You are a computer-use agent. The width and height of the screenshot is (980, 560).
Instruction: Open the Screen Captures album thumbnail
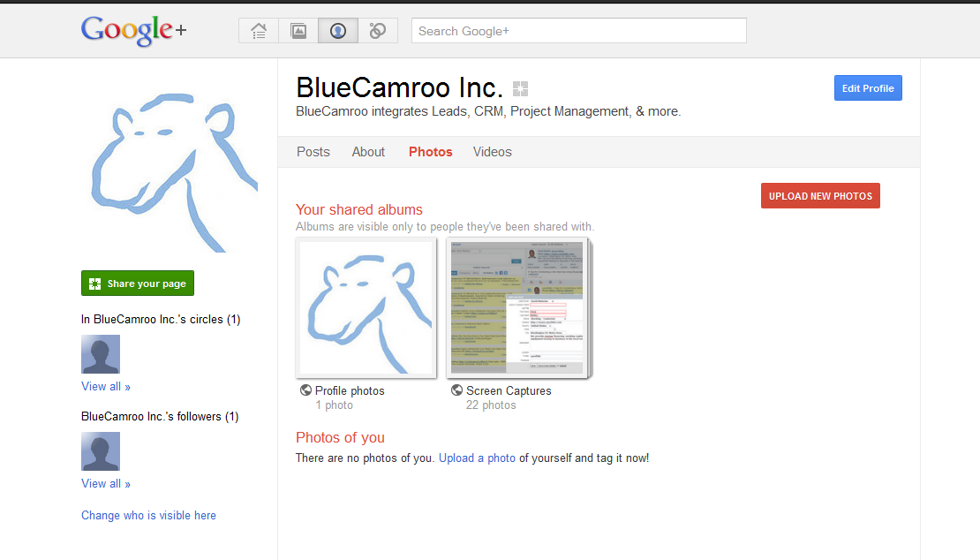point(519,308)
